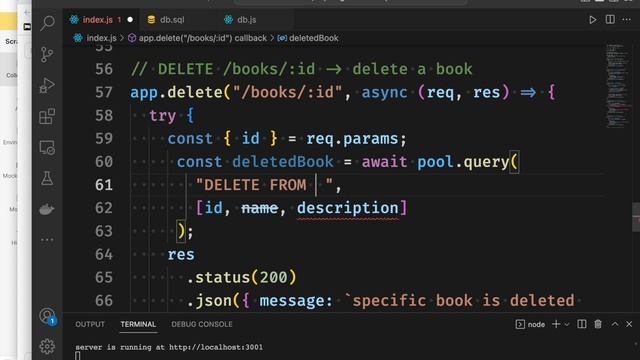This screenshot has height=360, width=640.
Task: Show the OUTPUT panel tab
Action: 90,324
